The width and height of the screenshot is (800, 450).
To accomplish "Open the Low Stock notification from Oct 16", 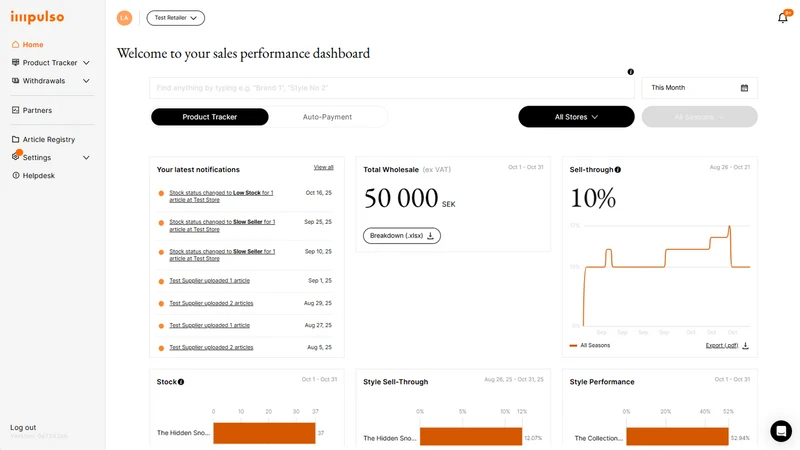I will [x=221, y=196].
